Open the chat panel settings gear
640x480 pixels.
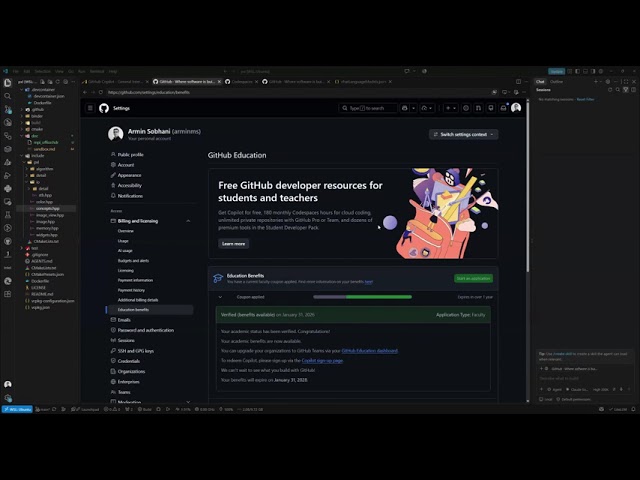coord(608,82)
